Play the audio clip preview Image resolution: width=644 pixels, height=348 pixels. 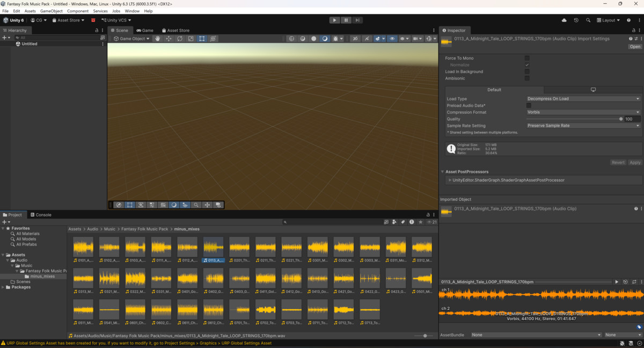[617, 282]
